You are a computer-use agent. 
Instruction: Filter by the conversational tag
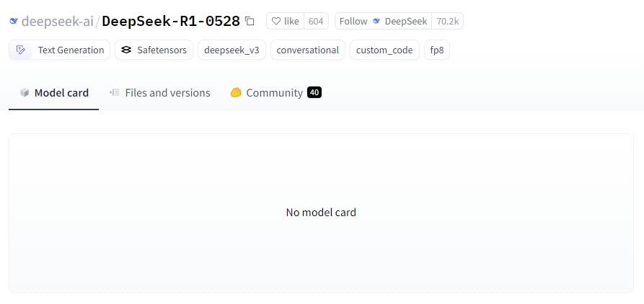[x=308, y=50]
